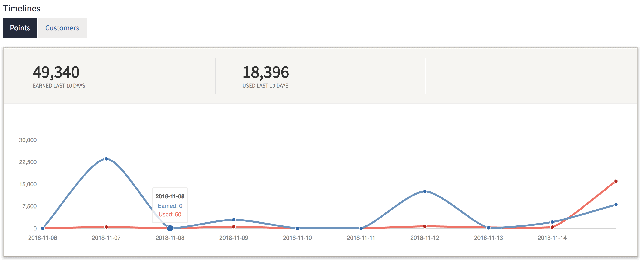Screen dimensions: 644x264
Task: Click the blue point on 2018-11-06
Action: coord(43,228)
